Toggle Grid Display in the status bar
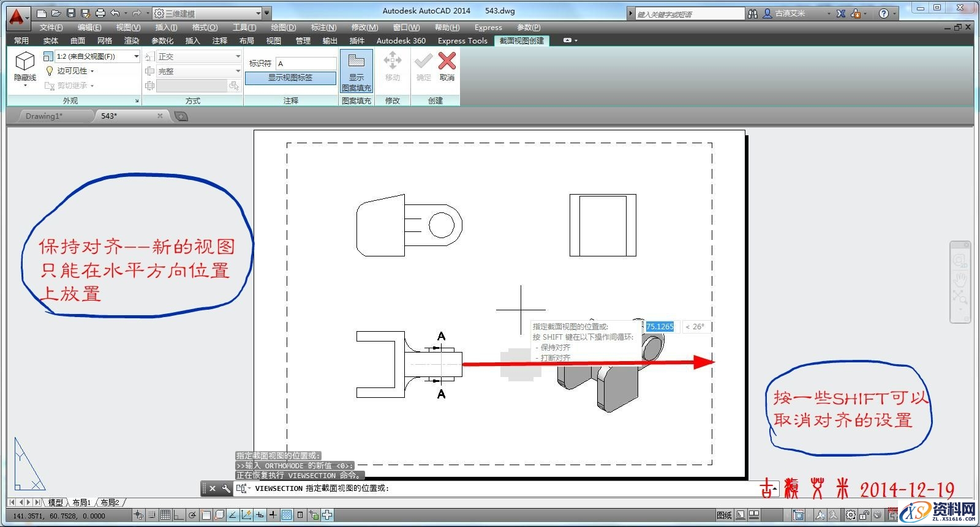The image size is (980, 527). [x=165, y=515]
